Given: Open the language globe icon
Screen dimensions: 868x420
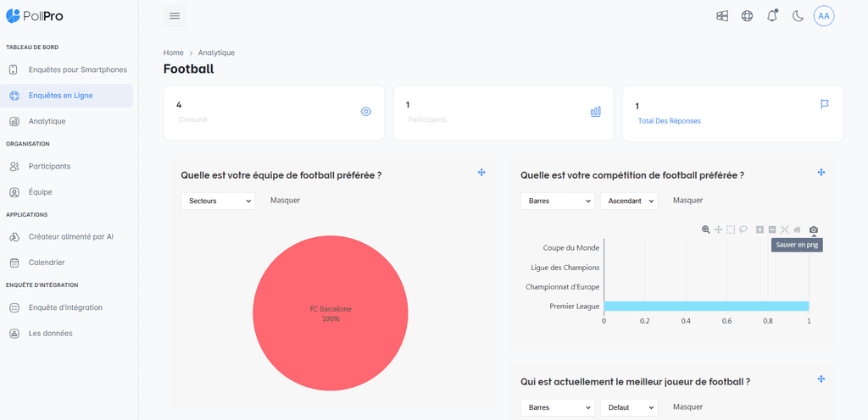Looking at the screenshot, I should [747, 16].
